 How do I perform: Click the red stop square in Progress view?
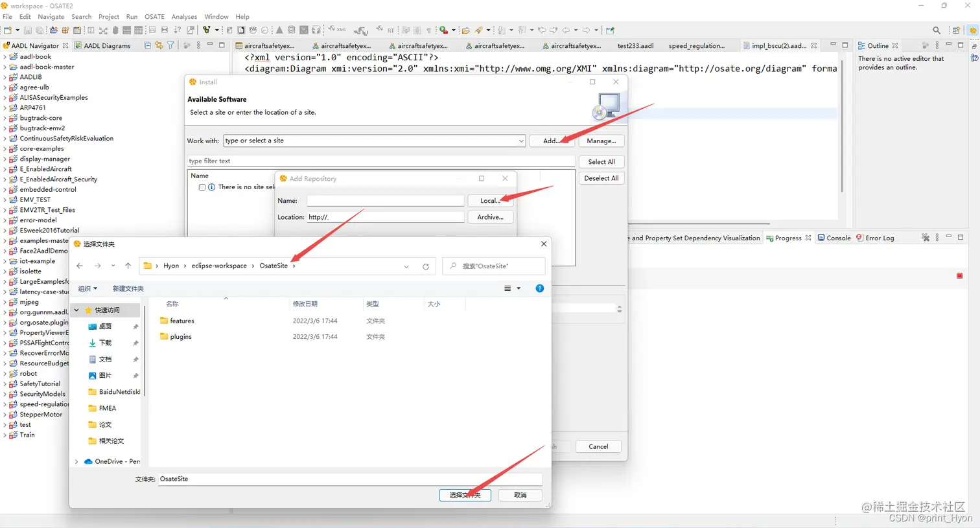pyautogui.click(x=960, y=276)
